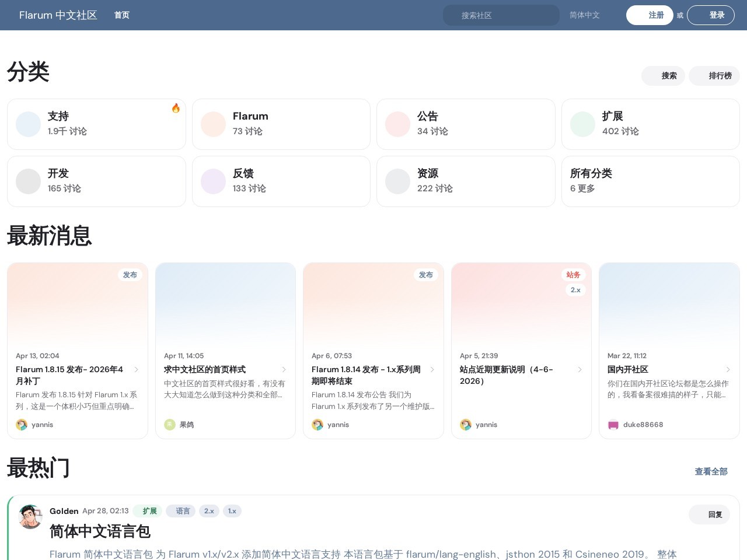Click the fire icon on 支持 card
Screen dimensions: 747x560
[x=176, y=108]
